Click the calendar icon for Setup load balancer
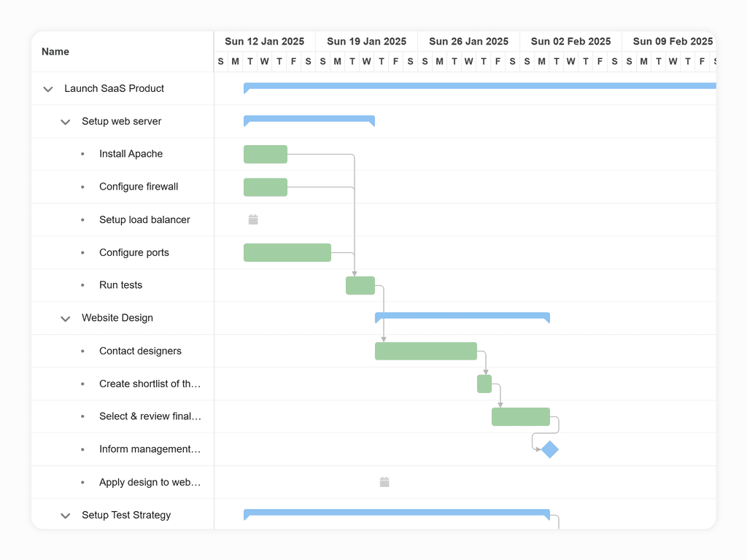The image size is (747, 560). coord(252,219)
